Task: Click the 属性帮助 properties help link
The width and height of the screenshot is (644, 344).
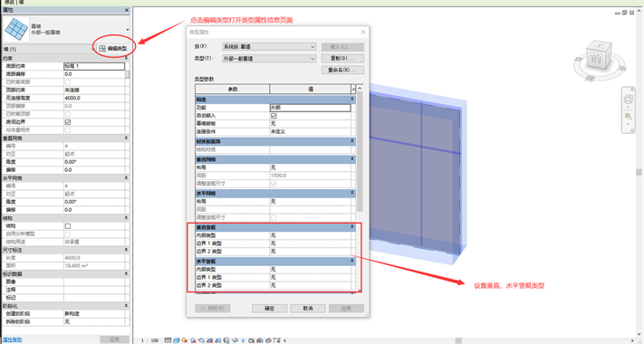Action: 13,339
